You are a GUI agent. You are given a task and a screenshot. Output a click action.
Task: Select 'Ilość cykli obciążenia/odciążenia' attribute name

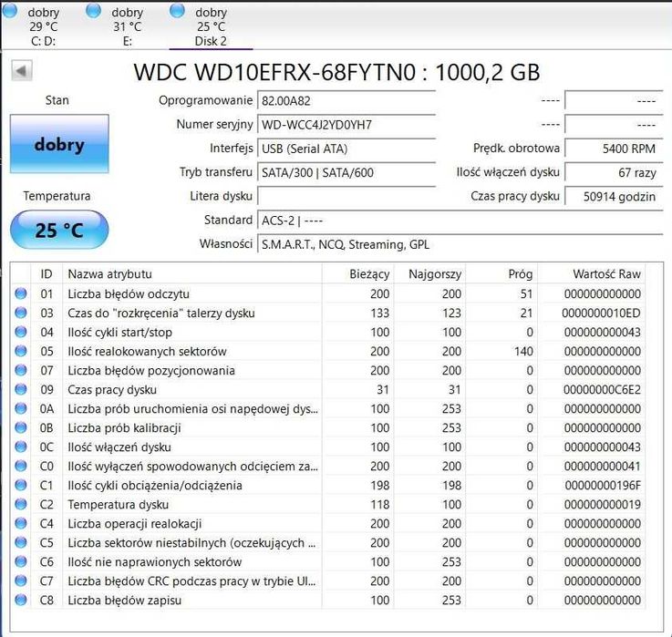click(155, 486)
